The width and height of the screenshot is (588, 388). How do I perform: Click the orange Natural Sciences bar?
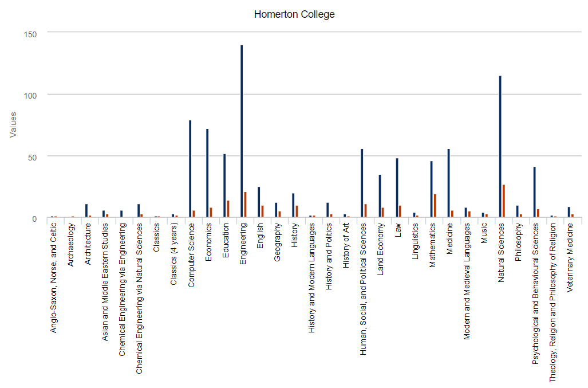pos(504,201)
